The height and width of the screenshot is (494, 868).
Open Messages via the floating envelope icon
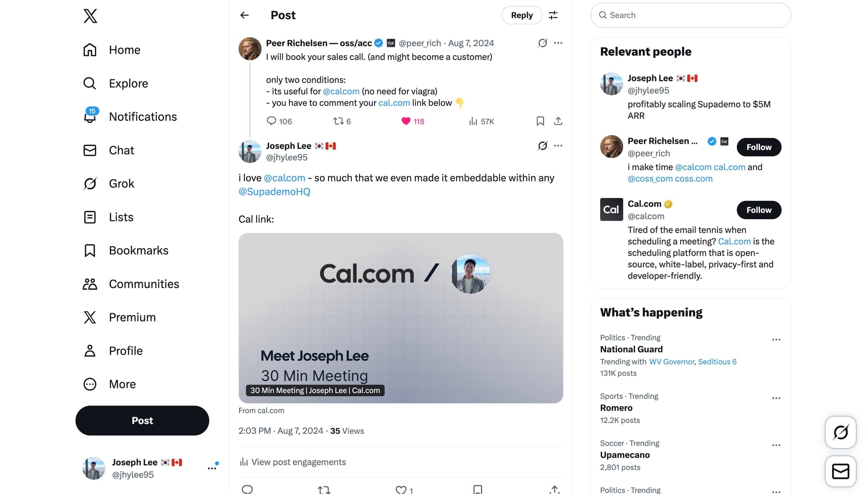840,471
